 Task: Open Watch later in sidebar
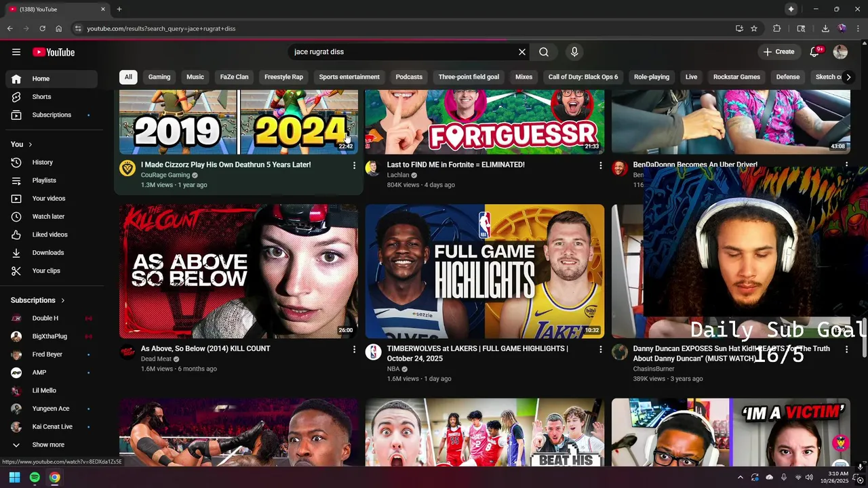point(52,217)
